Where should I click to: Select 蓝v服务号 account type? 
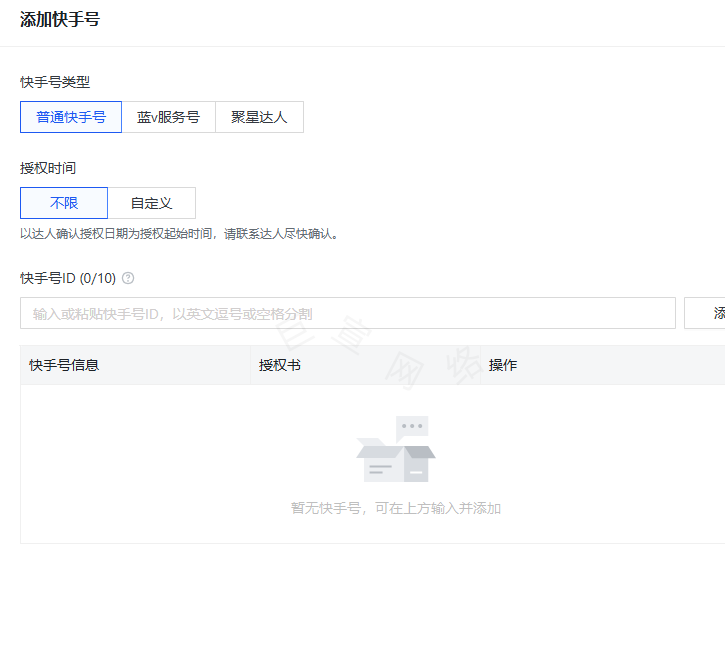pyautogui.click(x=168, y=117)
